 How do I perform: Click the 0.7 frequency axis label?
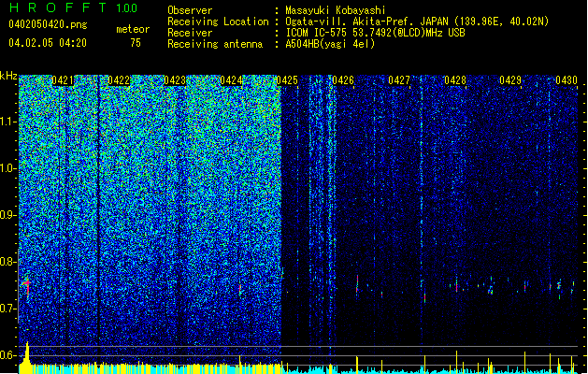(x=8, y=309)
